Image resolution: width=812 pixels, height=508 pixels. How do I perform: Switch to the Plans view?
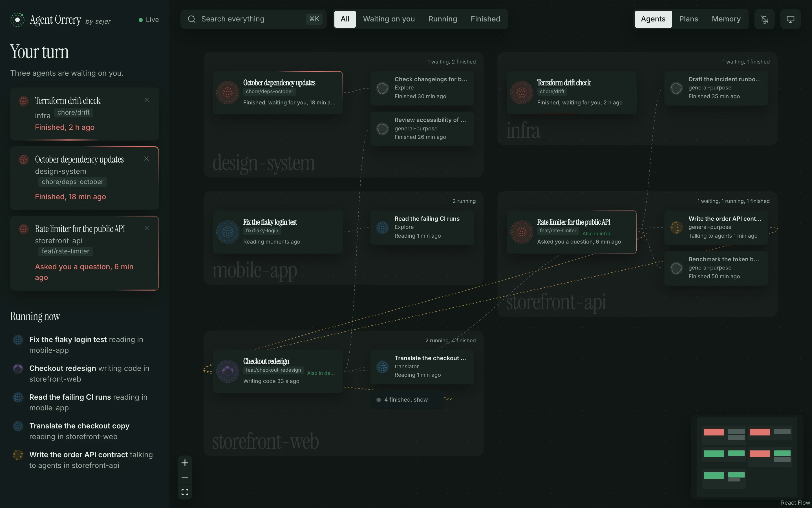689,19
